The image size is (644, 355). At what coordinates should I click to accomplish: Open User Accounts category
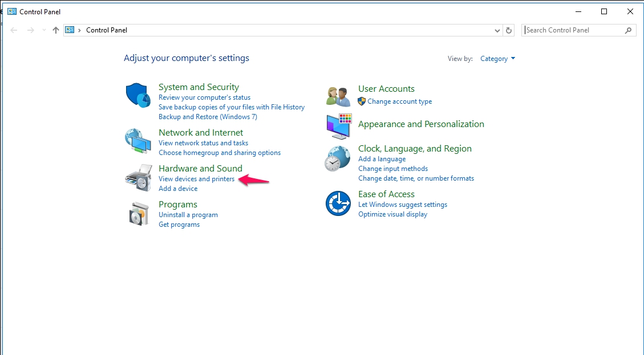coord(387,89)
